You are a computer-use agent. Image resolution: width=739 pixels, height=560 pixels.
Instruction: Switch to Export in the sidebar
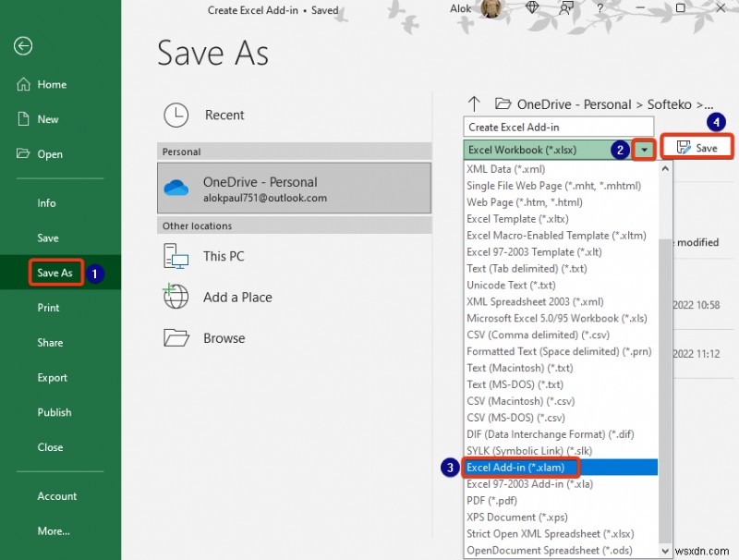click(52, 377)
